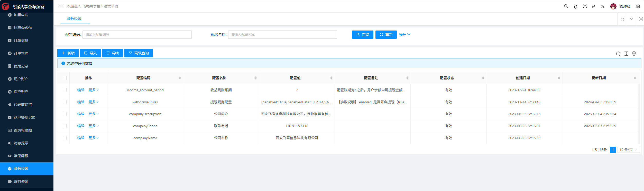Select the 参数设置 page tab

pos(74,19)
